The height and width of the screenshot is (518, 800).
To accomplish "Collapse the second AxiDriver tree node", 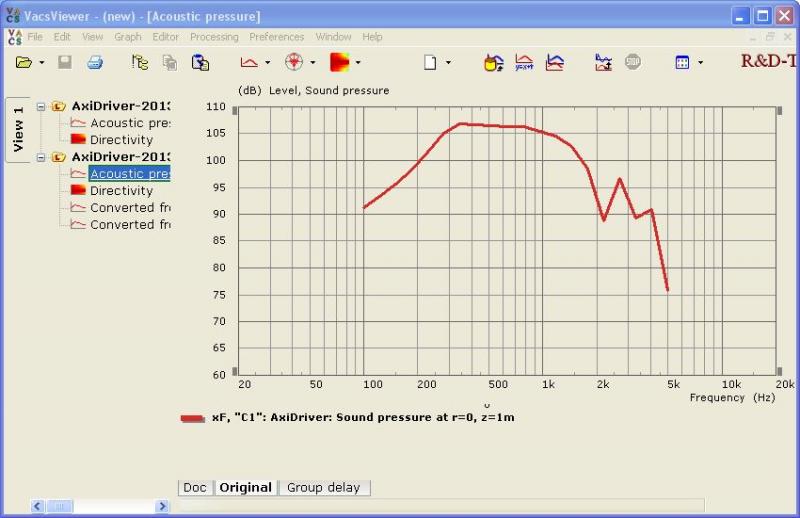I will pos(41,157).
